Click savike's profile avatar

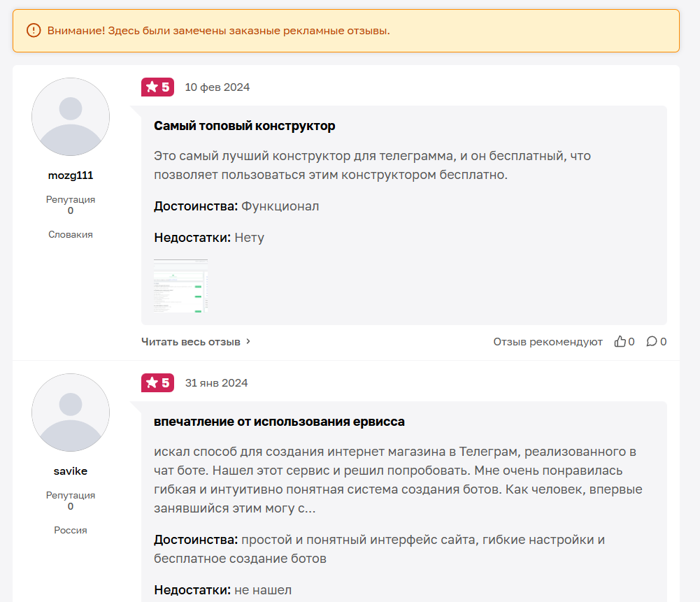coord(71,413)
